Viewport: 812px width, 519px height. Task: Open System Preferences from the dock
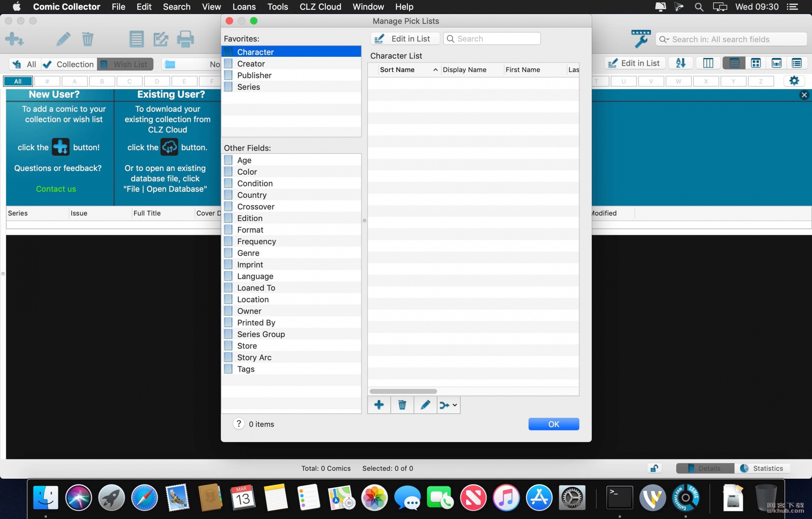pos(572,497)
